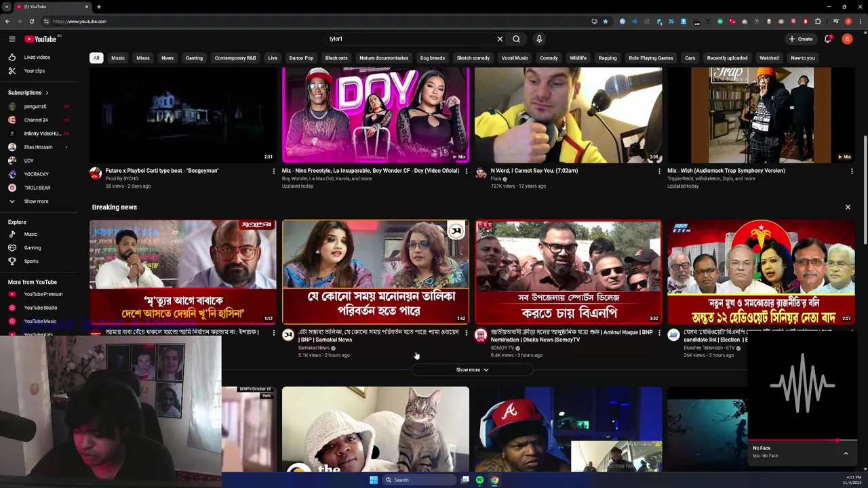Open options for Boogeyman beat video
Viewport: 868px width, 488px height.
[273, 171]
